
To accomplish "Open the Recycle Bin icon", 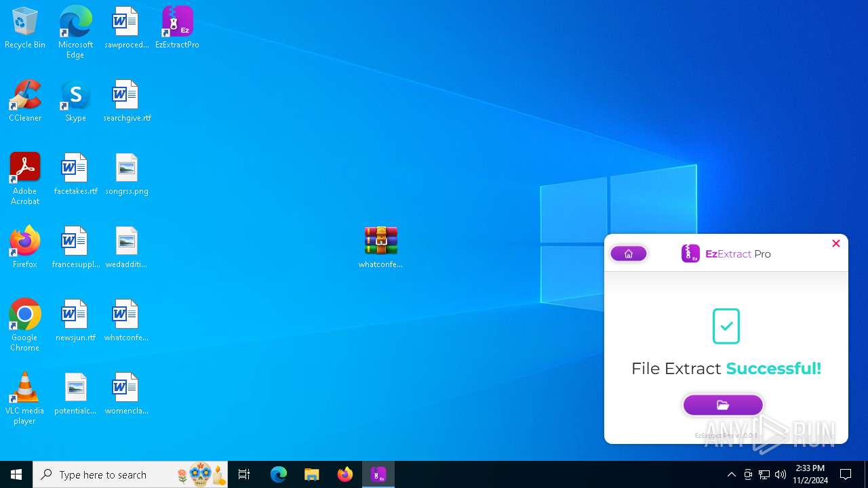I will coord(25,28).
